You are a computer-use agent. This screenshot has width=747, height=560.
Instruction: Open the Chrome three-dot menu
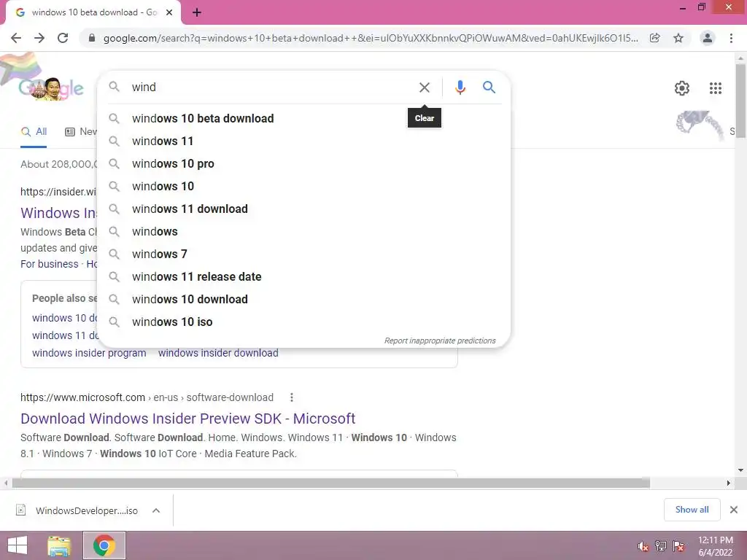point(731,38)
